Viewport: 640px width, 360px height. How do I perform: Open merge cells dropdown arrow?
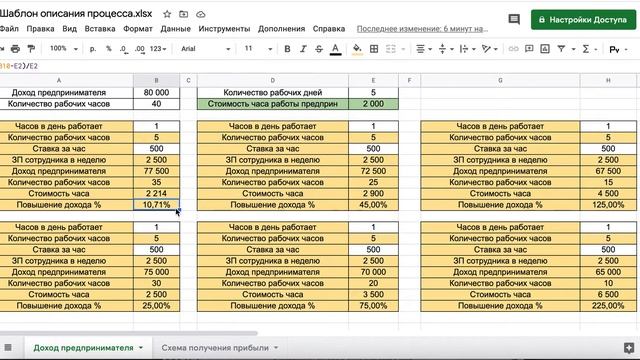[x=403, y=49]
